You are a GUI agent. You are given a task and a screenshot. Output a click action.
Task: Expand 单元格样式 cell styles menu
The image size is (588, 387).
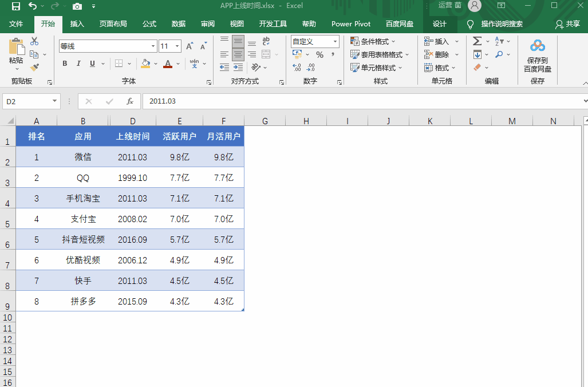[376, 68]
